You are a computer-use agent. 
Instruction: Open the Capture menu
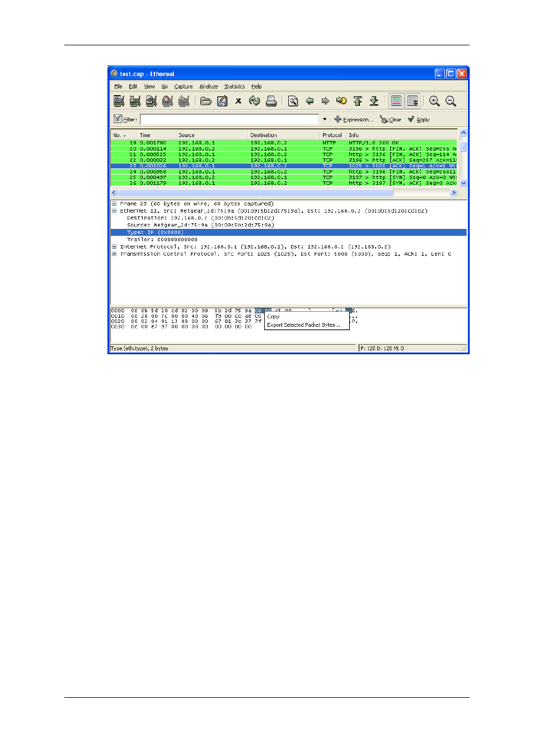183,87
